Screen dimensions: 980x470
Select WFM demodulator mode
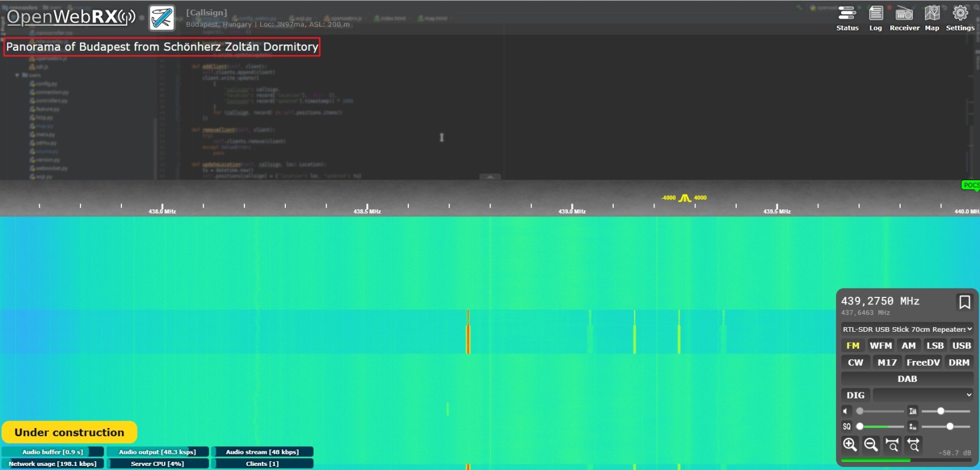(x=881, y=346)
